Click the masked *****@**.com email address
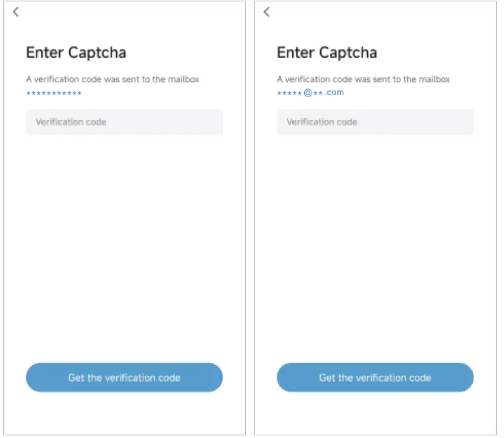Viewport: 504px width, 438px height. coord(310,93)
